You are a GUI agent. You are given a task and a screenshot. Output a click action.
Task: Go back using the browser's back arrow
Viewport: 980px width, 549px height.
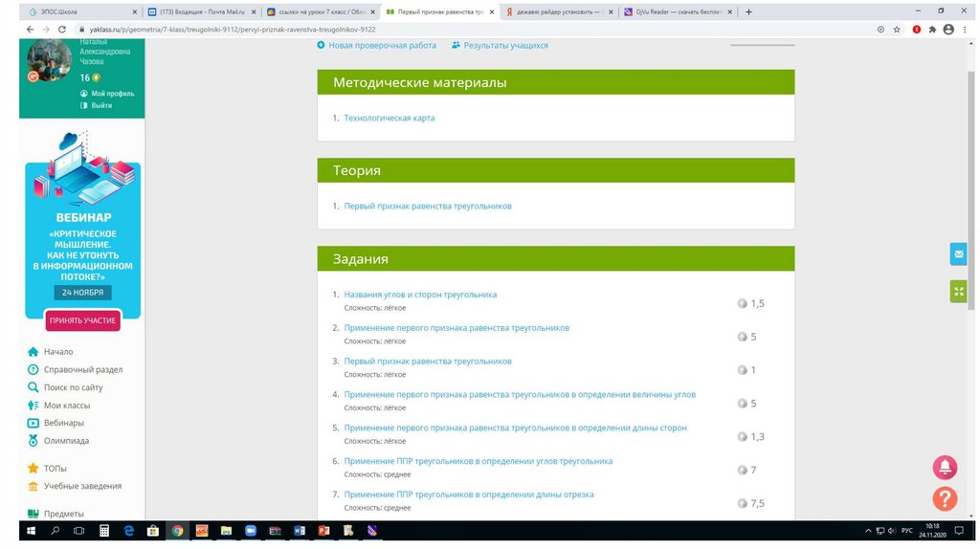pos(30,30)
